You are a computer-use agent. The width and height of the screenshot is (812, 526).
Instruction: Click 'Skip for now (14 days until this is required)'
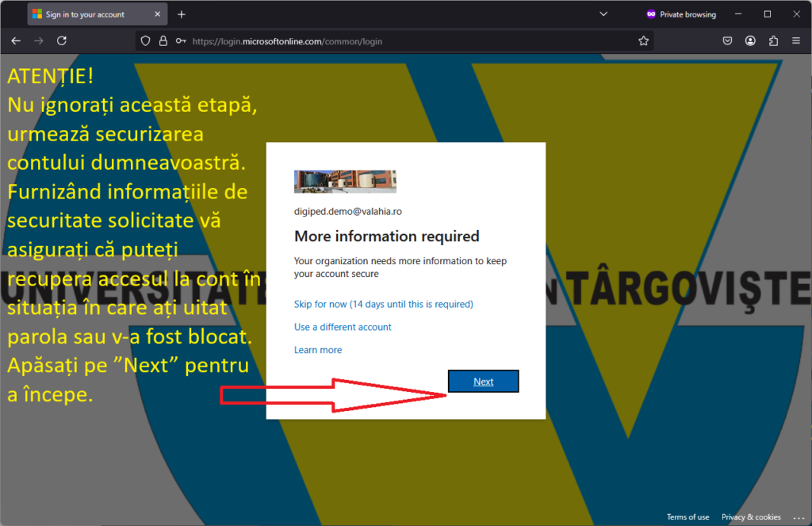pyautogui.click(x=383, y=304)
